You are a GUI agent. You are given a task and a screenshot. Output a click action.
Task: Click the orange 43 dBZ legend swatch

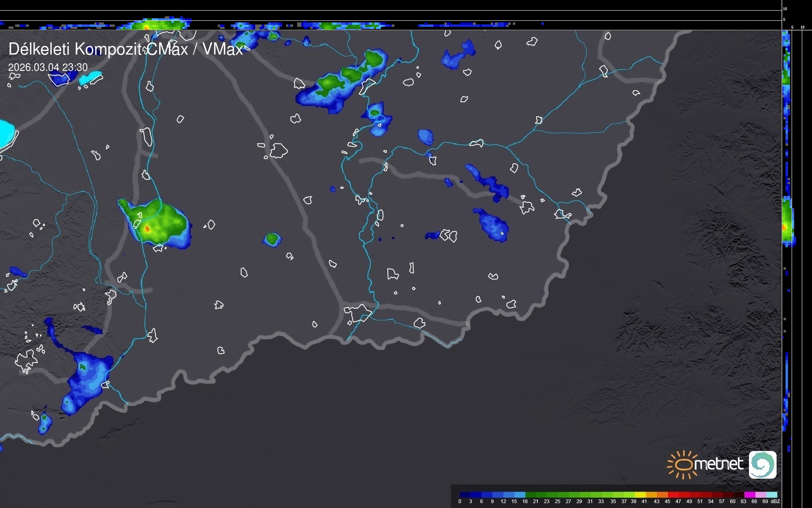pos(662,495)
